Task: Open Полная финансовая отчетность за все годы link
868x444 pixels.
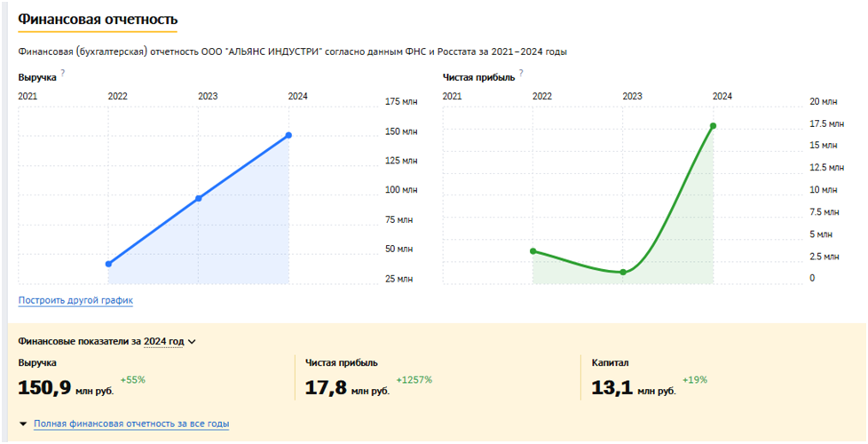Action: [x=131, y=424]
